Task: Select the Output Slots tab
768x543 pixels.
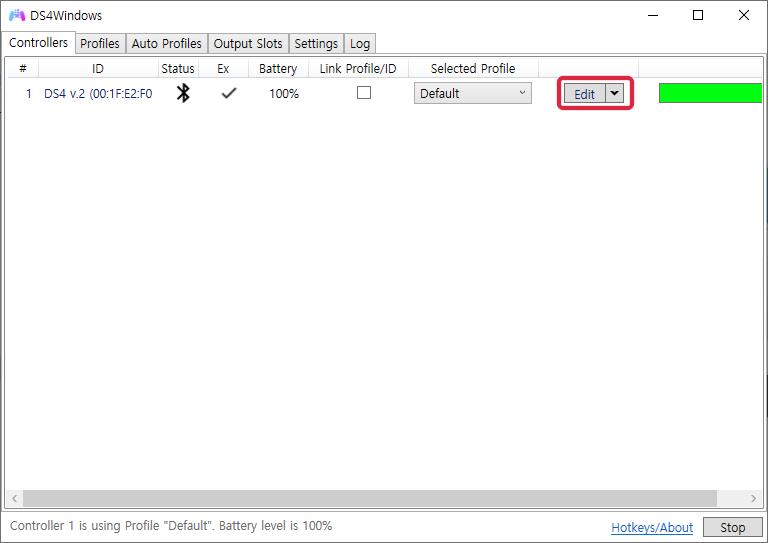Action: [248, 44]
